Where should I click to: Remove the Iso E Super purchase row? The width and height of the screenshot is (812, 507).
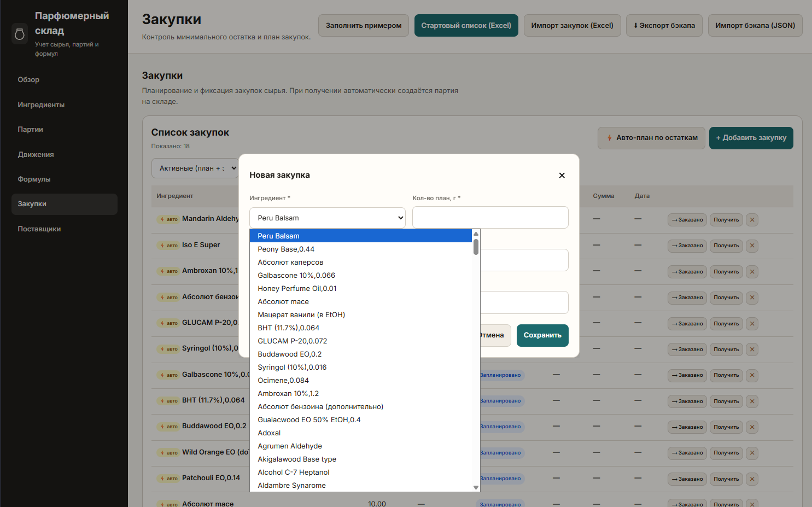click(x=752, y=246)
